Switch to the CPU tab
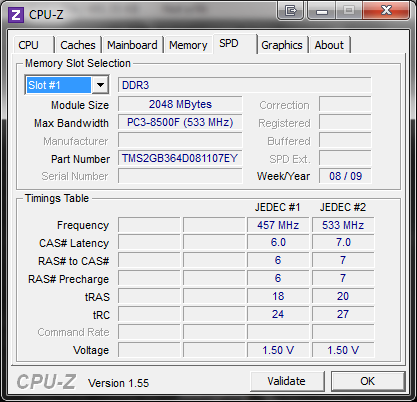The height and width of the screenshot is (402, 417). [x=29, y=45]
